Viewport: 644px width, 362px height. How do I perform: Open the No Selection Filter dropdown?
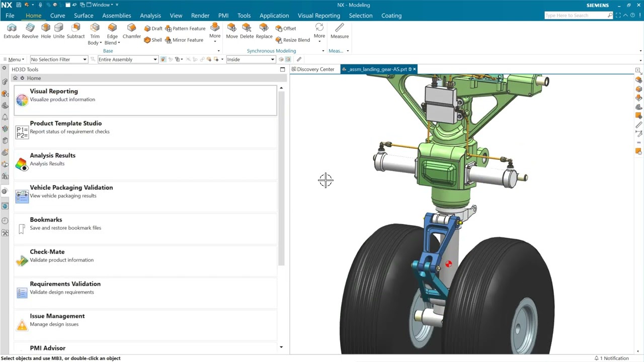click(59, 59)
